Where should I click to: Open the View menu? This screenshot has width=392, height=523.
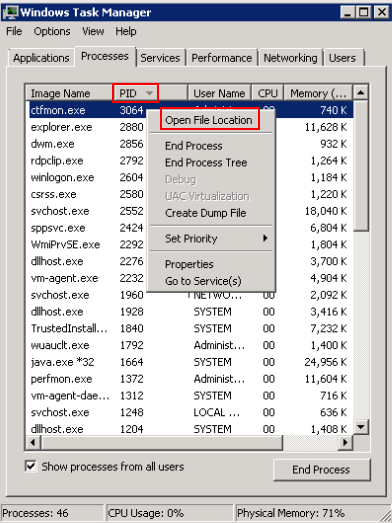click(x=93, y=31)
